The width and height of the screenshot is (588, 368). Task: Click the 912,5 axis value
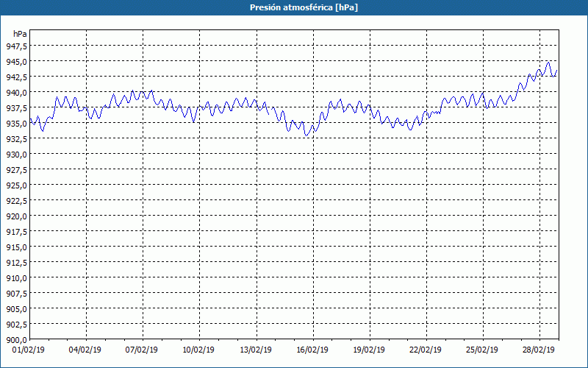coord(16,263)
